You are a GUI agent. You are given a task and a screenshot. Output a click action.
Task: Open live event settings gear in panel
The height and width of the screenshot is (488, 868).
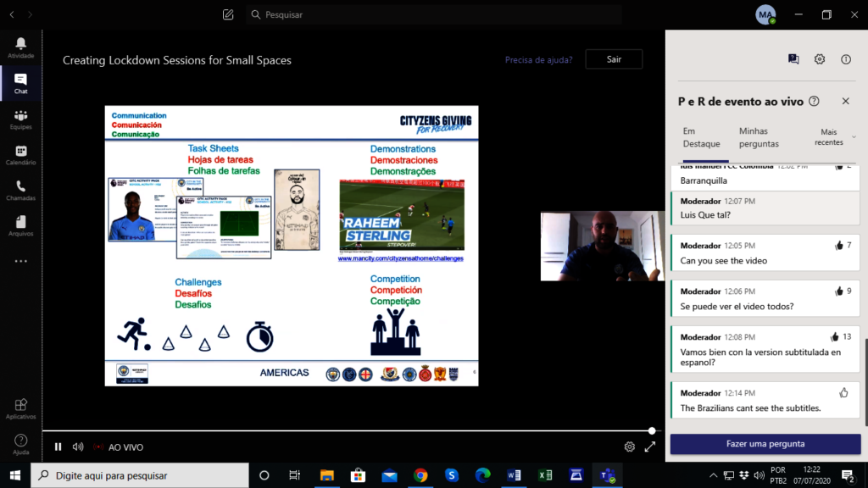pos(820,59)
